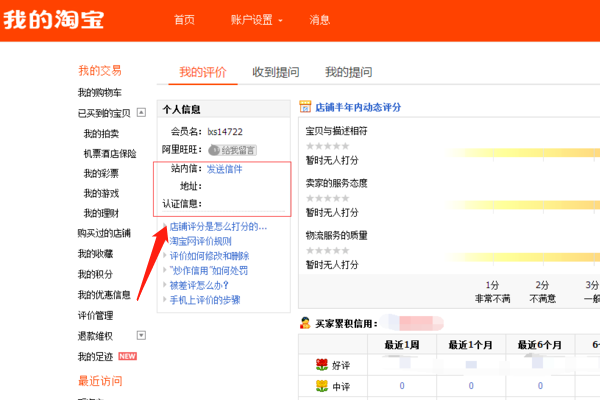
Task: Click the 阿里旺旺 给我留言 icon button
Action: pos(232,150)
